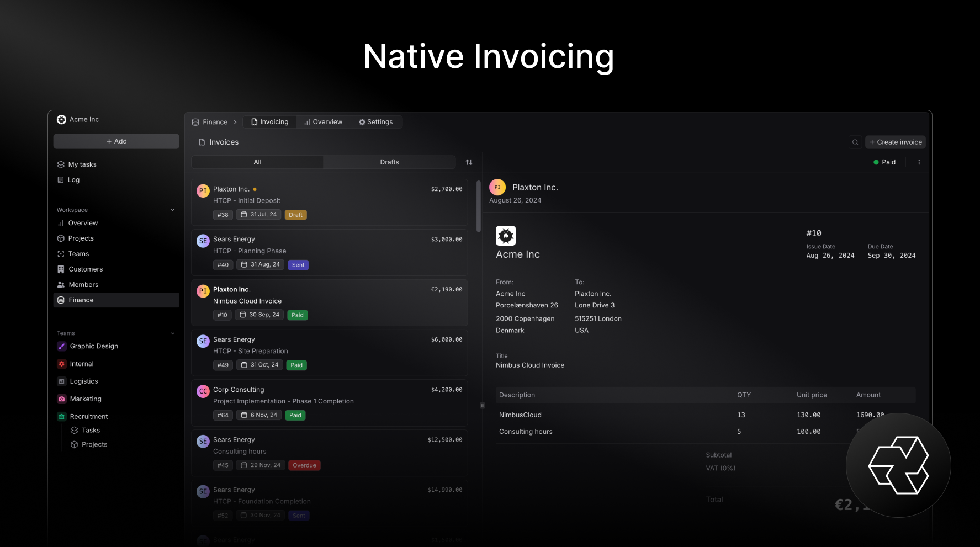Image resolution: width=980 pixels, height=547 pixels.
Task: Click the Invoices heading
Action: pos(224,142)
